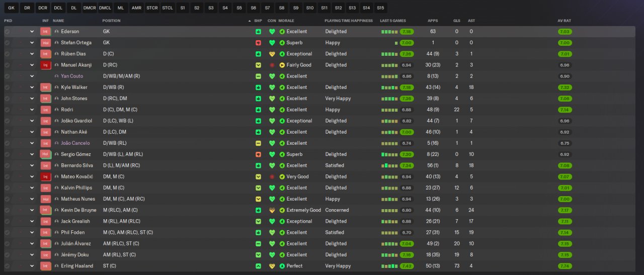Click the player profile icon beside Phil Foden
Image resolution: width=644 pixels, height=275 pixels.
(x=56, y=232)
